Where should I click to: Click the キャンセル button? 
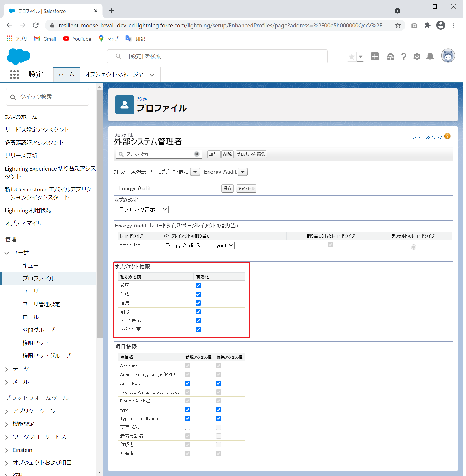246,188
